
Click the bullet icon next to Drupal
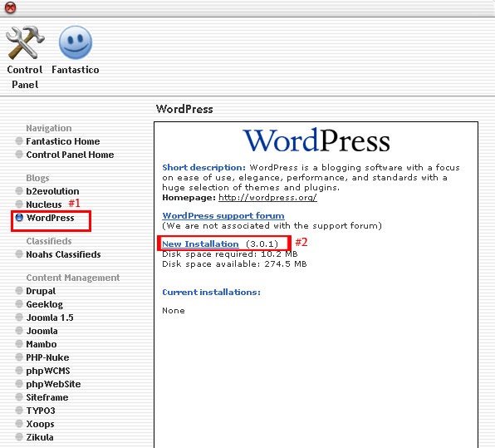pyautogui.click(x=19, y=291)
